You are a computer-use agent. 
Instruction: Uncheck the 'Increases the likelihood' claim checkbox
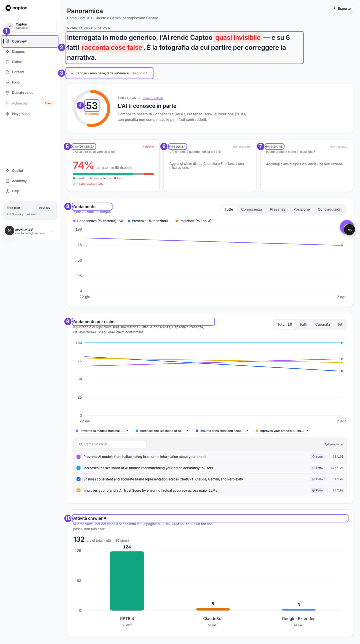(x=78, y=468)
